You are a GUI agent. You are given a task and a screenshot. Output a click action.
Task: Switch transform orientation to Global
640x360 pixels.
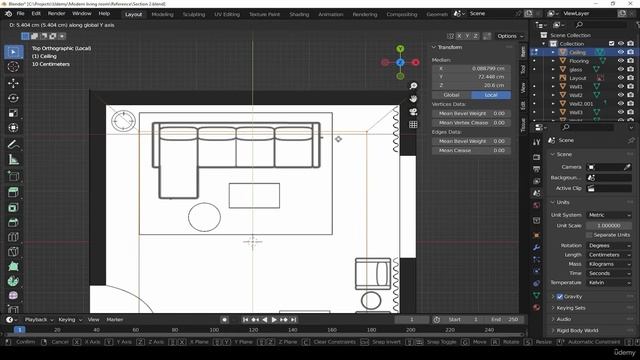tap(451, 95)
